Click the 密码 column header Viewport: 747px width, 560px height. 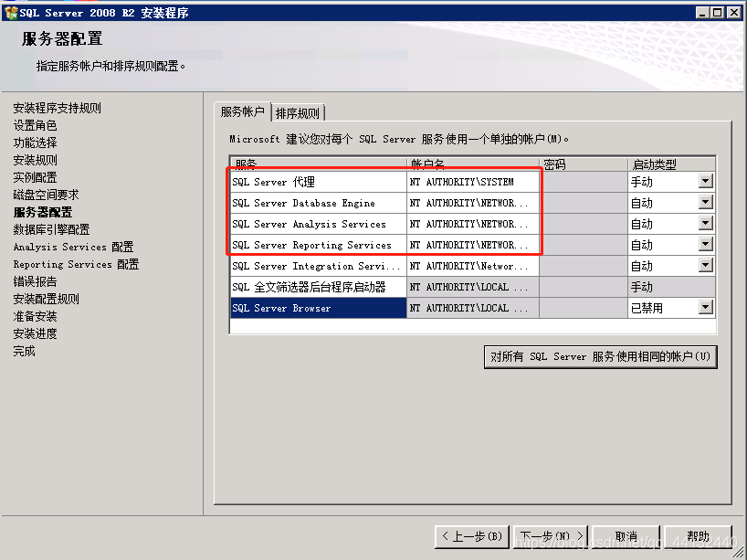click(584, 164)
